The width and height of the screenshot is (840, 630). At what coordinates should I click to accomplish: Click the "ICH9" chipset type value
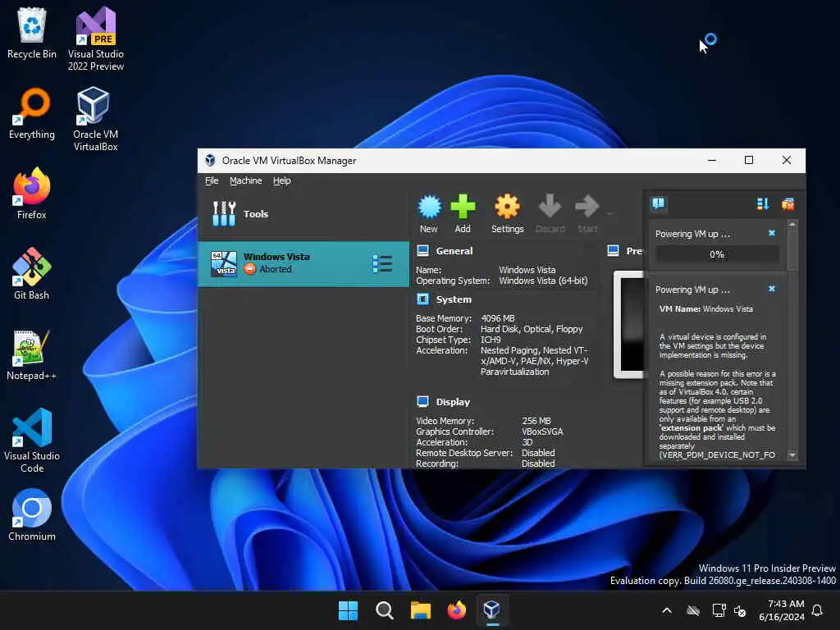click(491, 340)
